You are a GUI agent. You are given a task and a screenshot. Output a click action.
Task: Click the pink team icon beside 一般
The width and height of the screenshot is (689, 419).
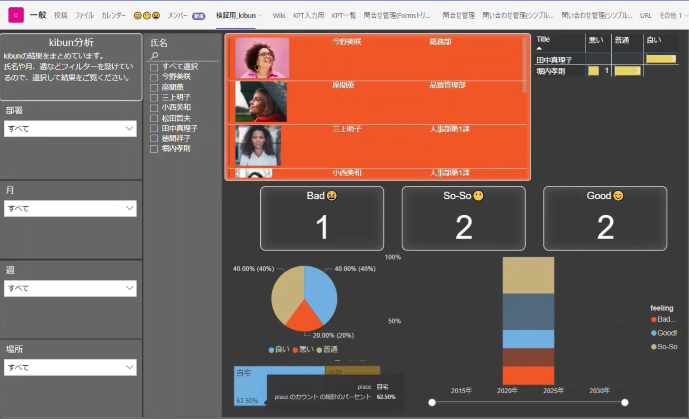coord(16,16)
